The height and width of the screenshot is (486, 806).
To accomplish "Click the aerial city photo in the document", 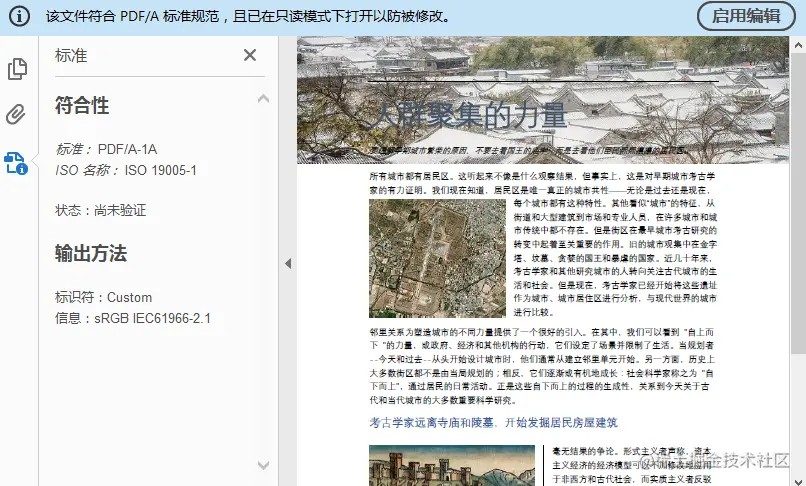I will click(437, 258).
